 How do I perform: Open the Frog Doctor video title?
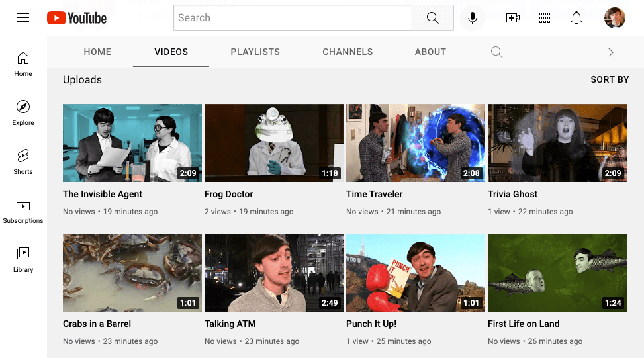[x=229, y=194]
